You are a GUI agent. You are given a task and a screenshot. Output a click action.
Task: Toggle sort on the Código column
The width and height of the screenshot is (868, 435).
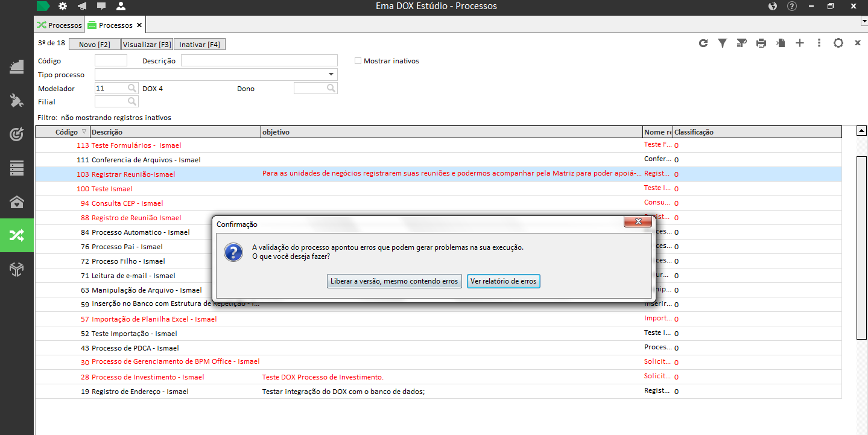pos(63,132)
